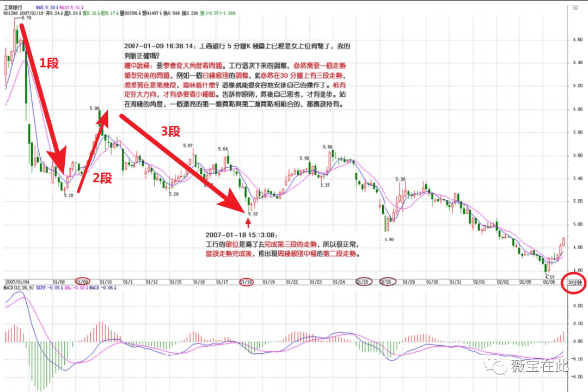
Task: Click the 5.37 price label
Action: tap(325, 185)
